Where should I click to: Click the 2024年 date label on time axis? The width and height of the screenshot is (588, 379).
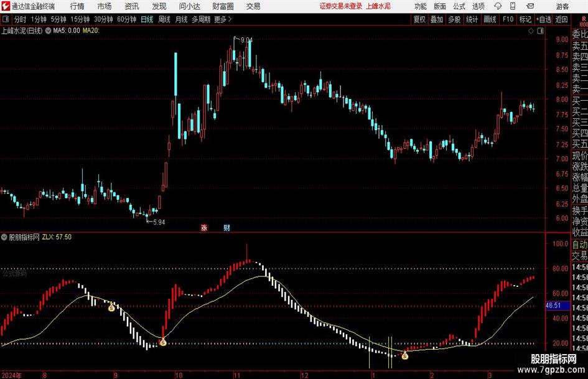[12, 375]
